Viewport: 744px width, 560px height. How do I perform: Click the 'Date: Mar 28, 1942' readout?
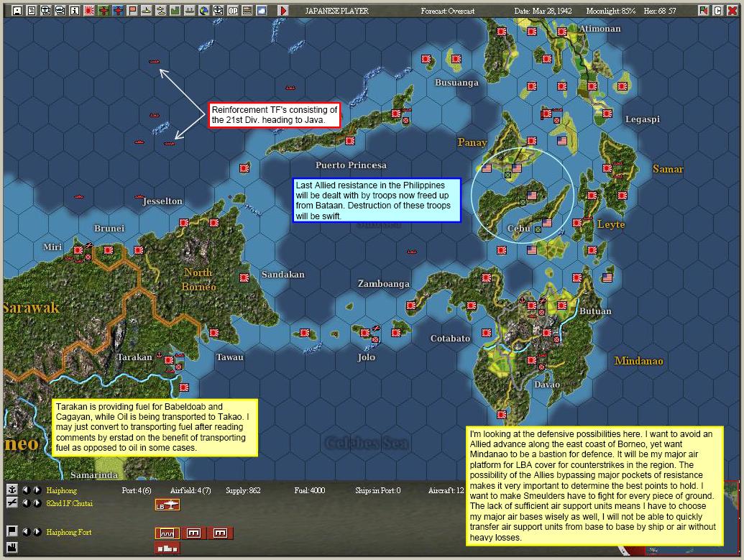coord(543,11)
